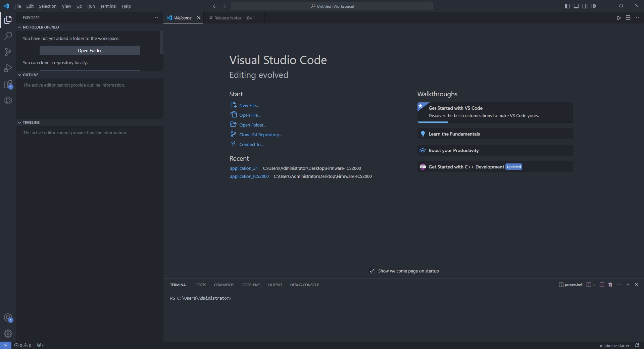Image resolution: width=644 pixels, height=349 pixels.
Task: Open Learn the Fundamentals walkthrough
Action: coord(495,134)
